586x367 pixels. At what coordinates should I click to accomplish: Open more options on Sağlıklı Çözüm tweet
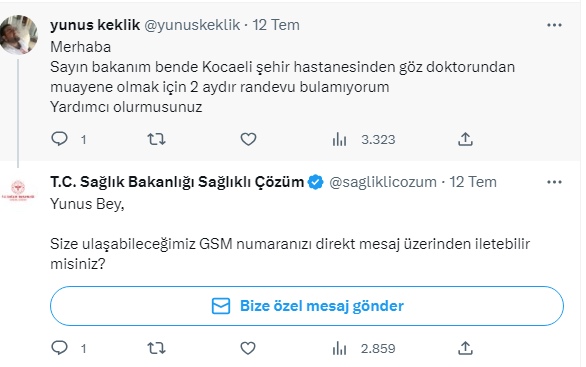click(x=554, y=182)
